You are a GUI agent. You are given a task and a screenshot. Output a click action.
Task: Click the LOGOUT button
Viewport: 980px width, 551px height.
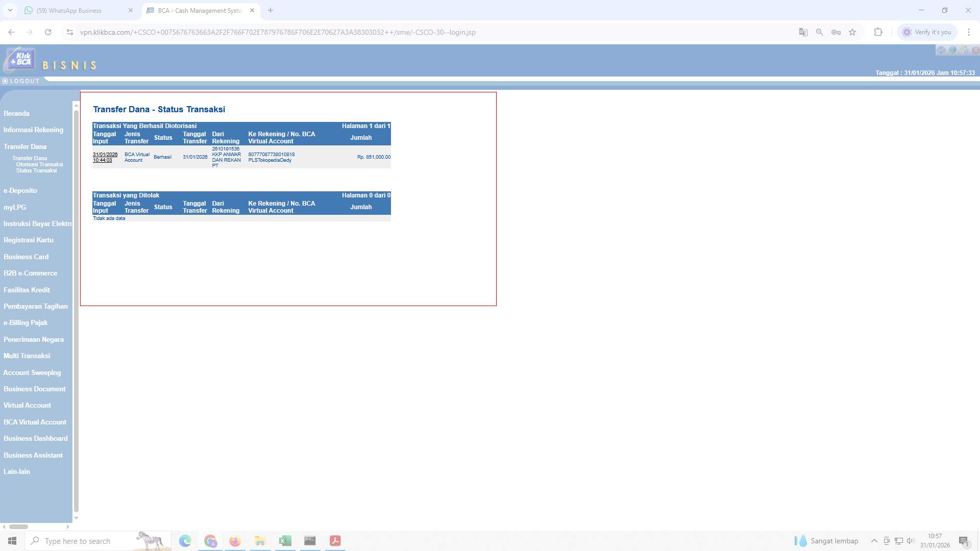(x=21, y=81)
